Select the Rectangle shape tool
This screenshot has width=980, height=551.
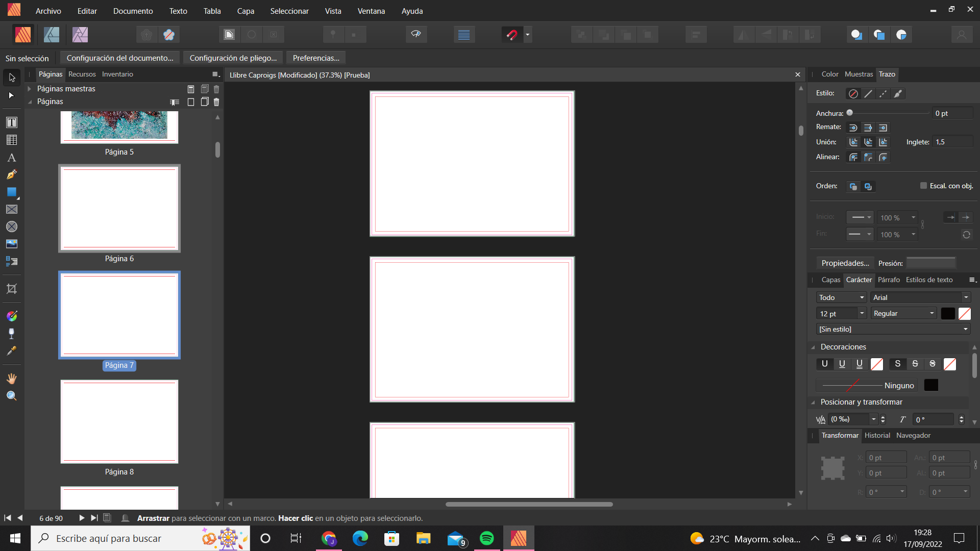12,192
